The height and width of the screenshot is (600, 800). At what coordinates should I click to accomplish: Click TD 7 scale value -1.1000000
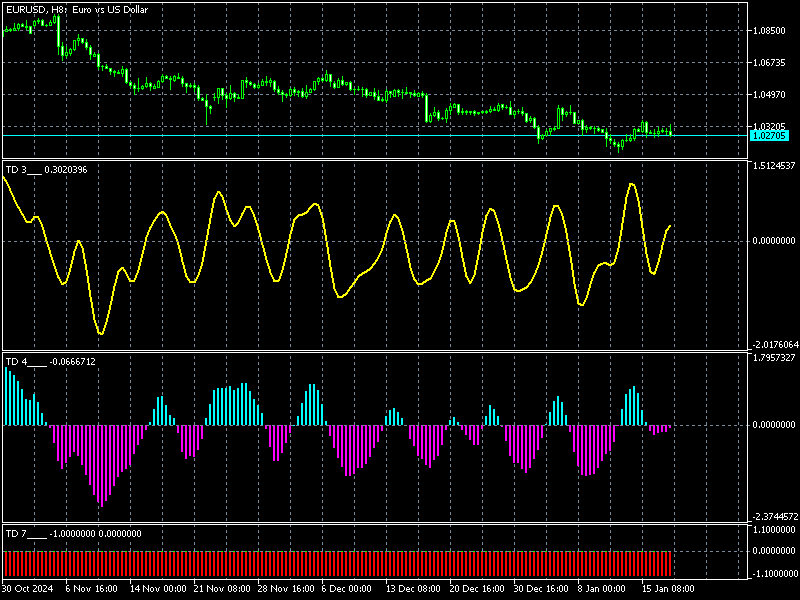tap(774, 574)
